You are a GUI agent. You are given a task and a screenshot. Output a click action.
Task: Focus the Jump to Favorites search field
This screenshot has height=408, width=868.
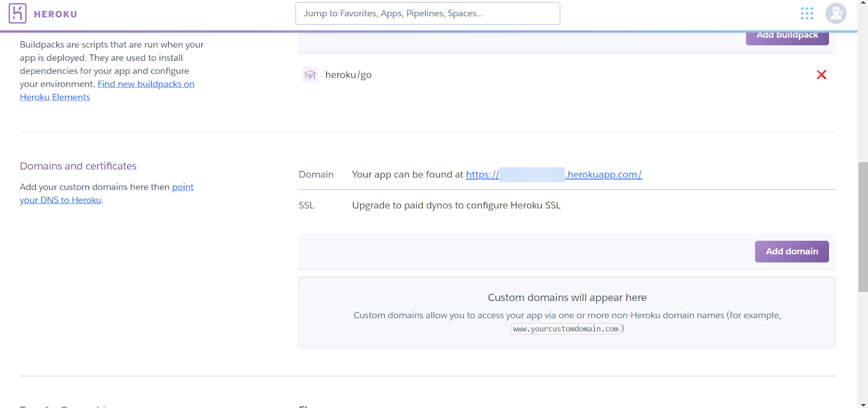coord(427,14)
